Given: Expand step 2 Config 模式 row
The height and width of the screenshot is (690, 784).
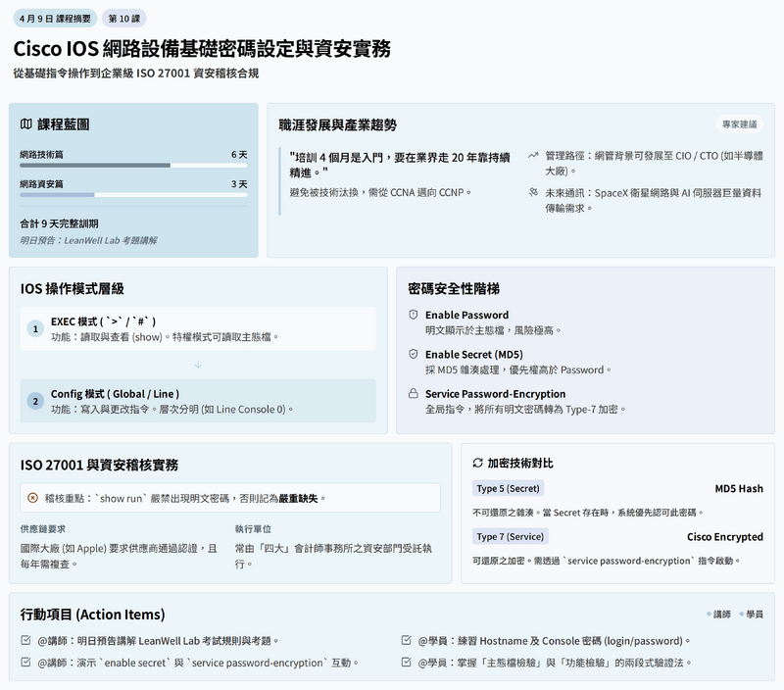Looking at the screenshot, I should point(198,401).
